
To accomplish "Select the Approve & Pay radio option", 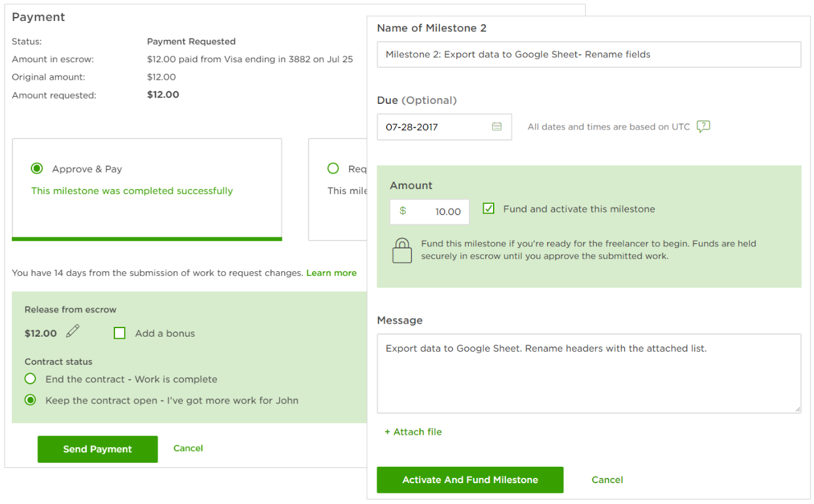I will [x=37, y=169].
